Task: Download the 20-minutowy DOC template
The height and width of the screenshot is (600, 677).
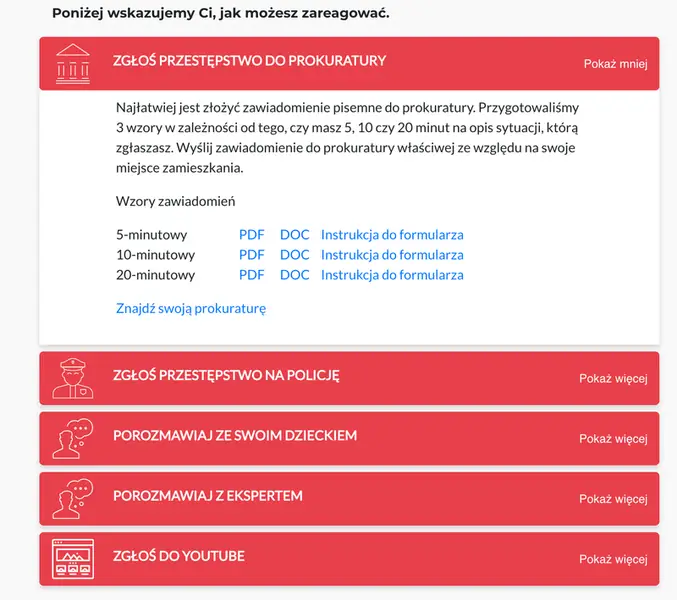Action: pyautogui.click(x=294, y=275)
